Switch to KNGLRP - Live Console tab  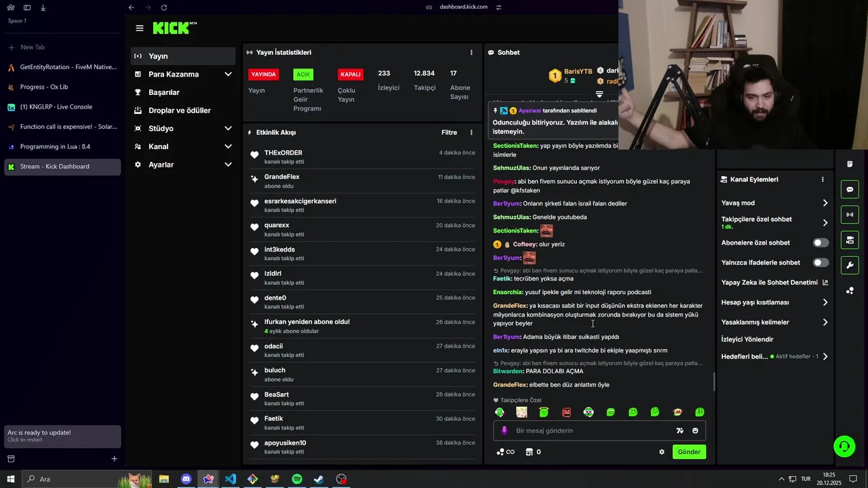62,107
